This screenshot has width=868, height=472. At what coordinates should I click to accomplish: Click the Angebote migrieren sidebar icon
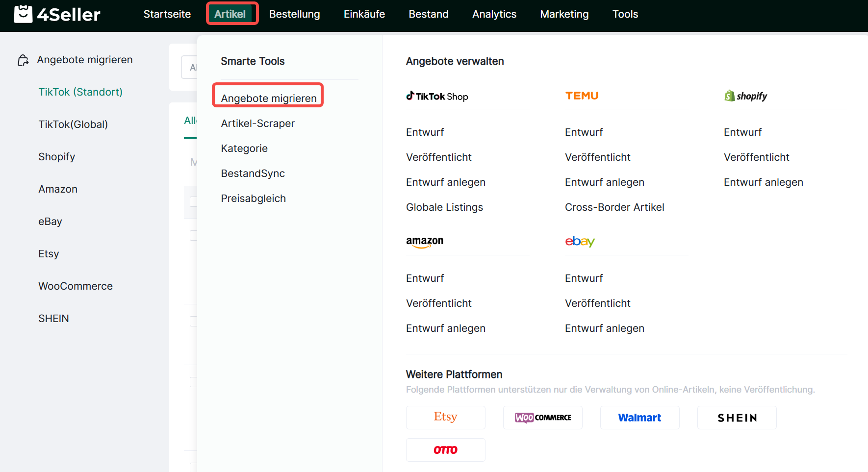(x=23, y=60)
